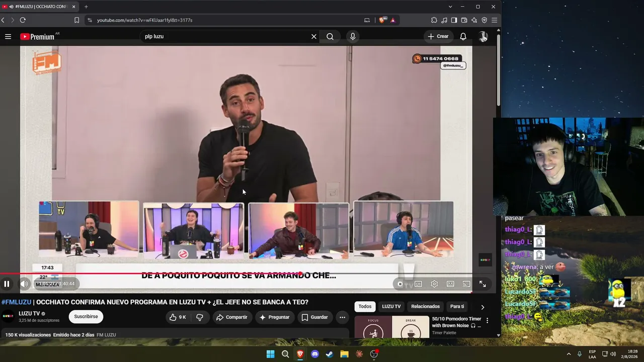This screenshot has height=362, width=644.
Task: Share the video with Compartir
Action: tap(231, 317)
